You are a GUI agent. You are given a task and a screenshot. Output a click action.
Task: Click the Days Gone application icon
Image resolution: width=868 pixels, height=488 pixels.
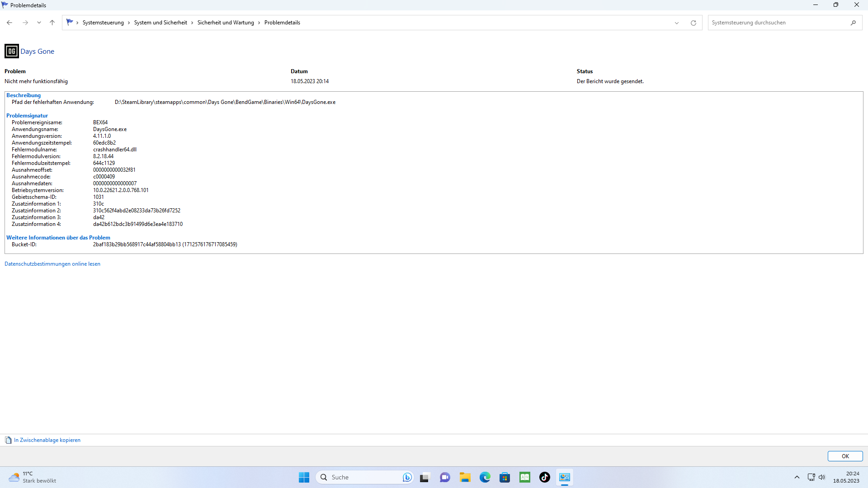coord(12,51)
